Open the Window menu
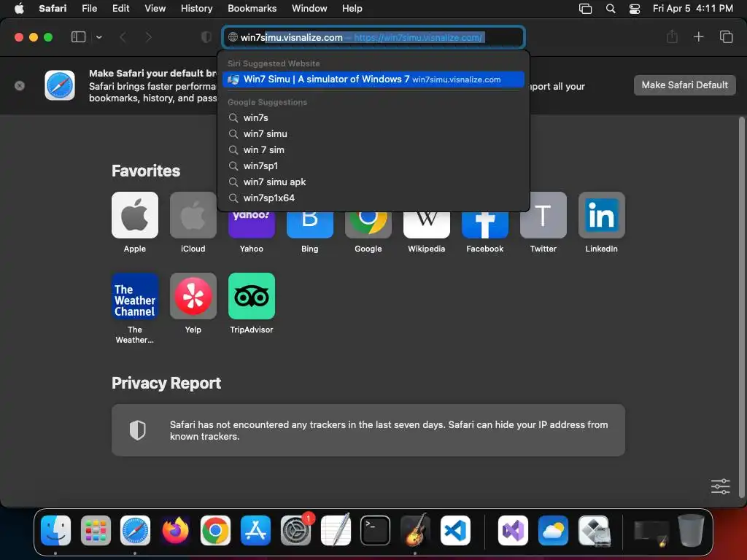Viewport: 747px width, 560px height. [x=309, y=9]
